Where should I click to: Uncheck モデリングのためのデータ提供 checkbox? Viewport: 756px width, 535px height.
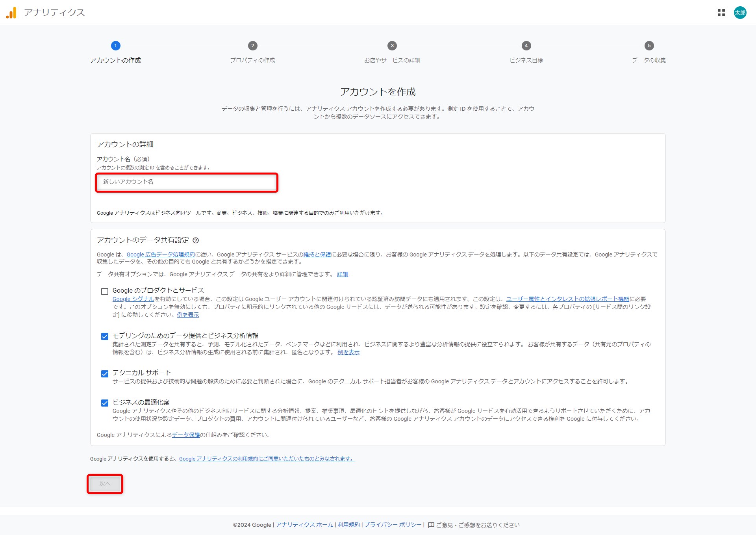(105, 336)
